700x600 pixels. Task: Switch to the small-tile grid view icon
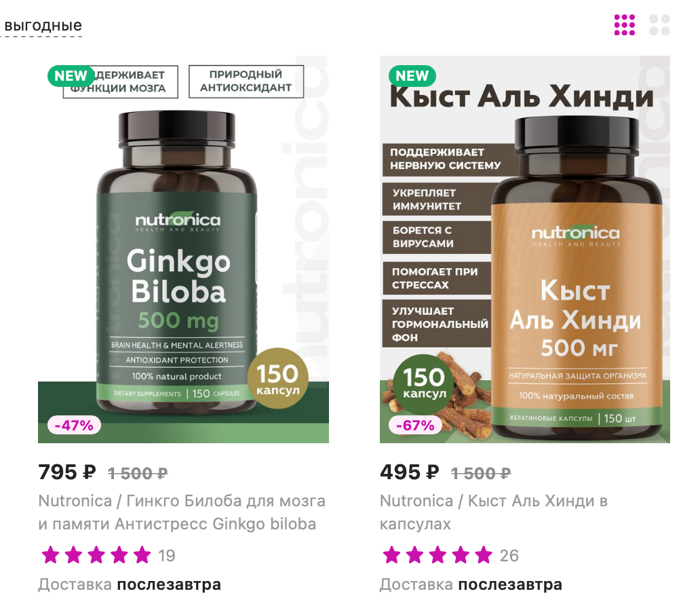[625, 25]
